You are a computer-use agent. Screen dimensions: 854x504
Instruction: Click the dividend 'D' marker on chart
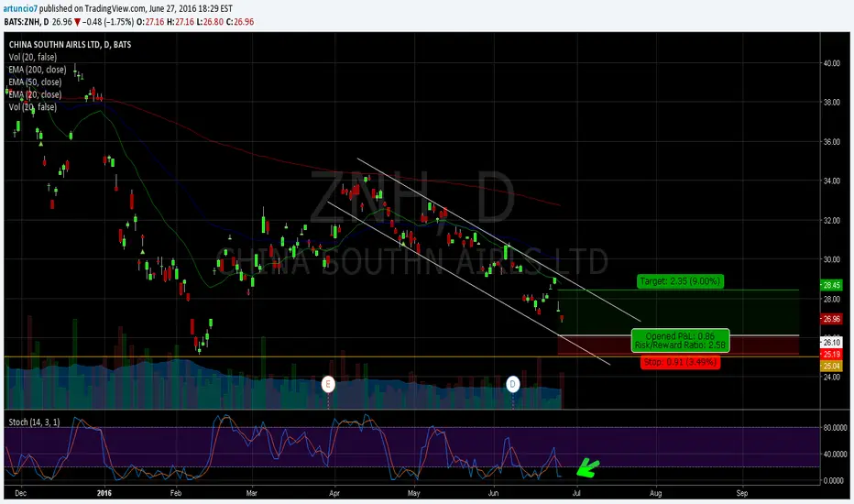(x=512, y=384)
